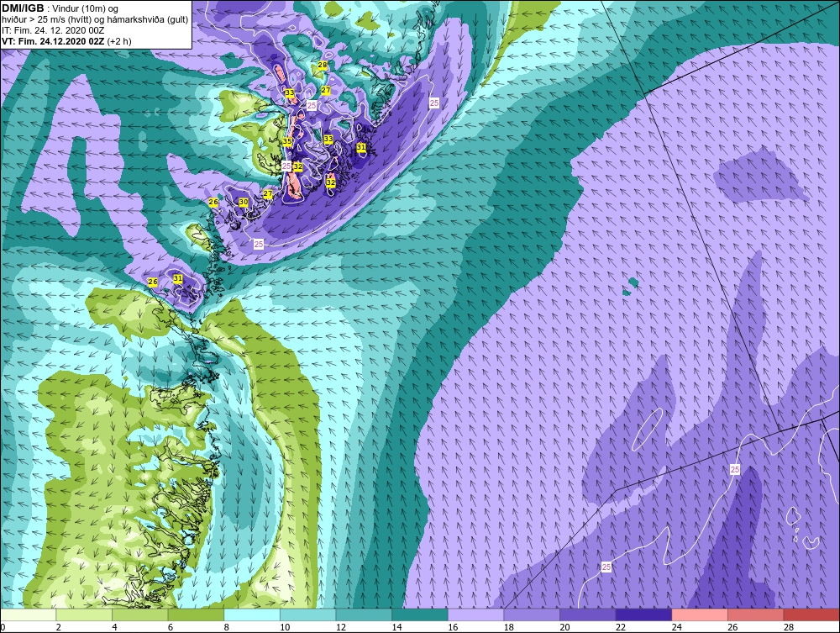
Task: Click the 'VT: Fim. 24.12.2020 02Z (+2 h)' line
Action: tap(66, 41)
